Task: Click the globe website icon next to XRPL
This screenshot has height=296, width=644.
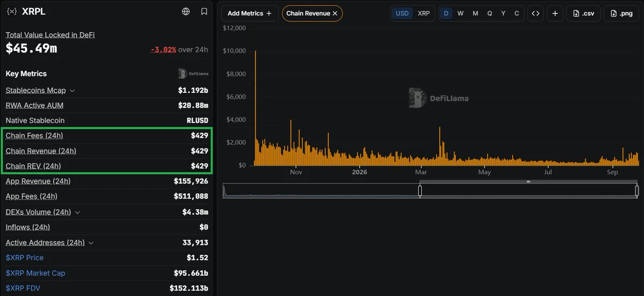Action: 186,11
